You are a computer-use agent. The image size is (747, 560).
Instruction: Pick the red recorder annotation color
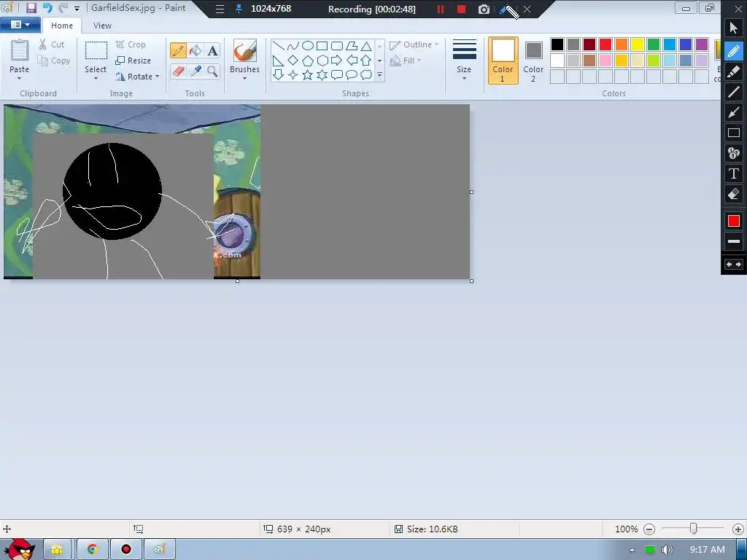(734, 221)
